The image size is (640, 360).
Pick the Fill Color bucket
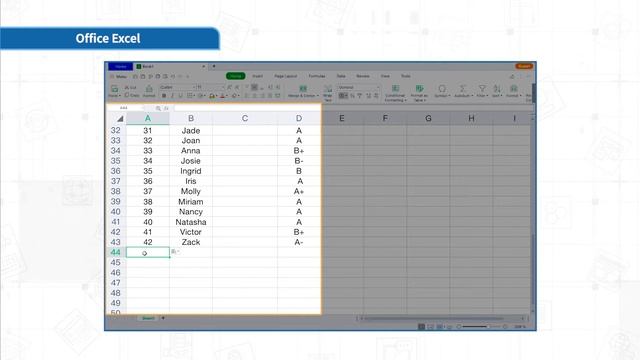(212, 96)
